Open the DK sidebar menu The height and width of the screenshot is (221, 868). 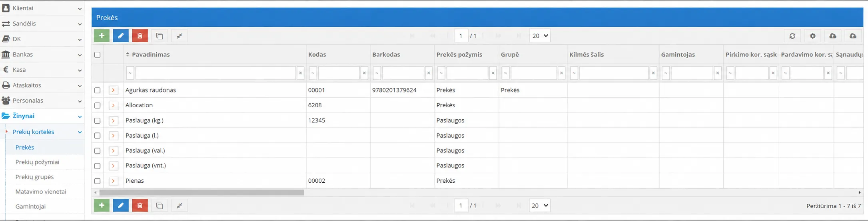(x=42, y=39)
